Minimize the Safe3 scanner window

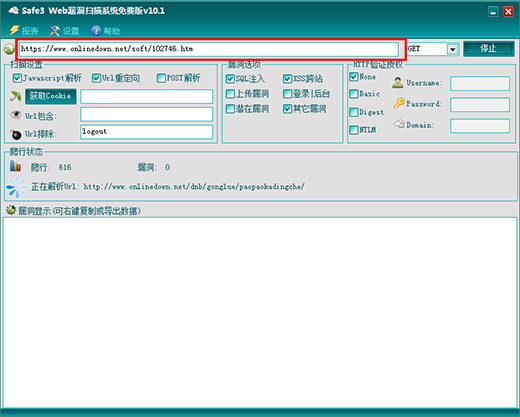[x=493, y=12]
